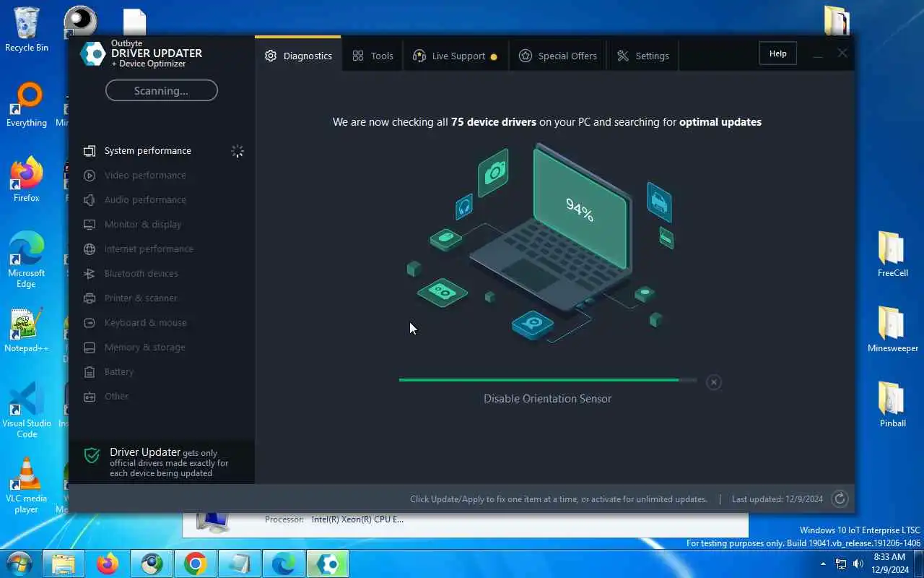Click the Live Support headset icon
This screenshot has height=578, width=924.
pyautogui.click(x=419, y=56)
